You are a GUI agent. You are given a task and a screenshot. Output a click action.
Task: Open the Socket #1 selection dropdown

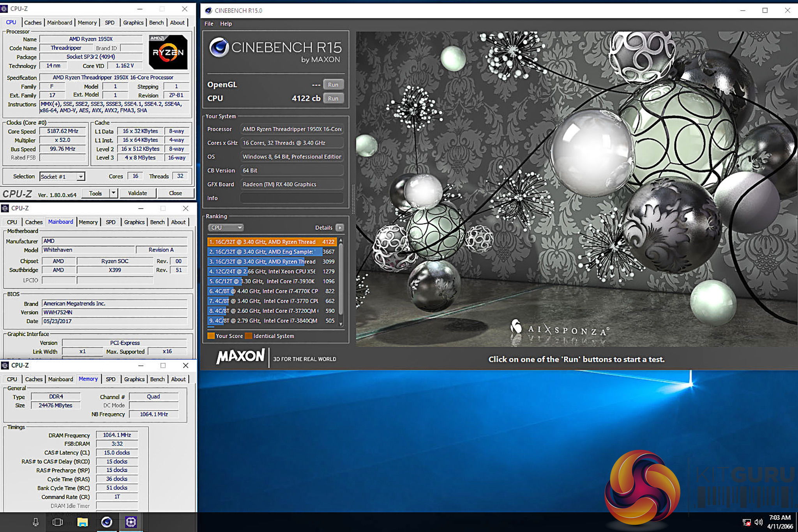(x=80, y=177)
